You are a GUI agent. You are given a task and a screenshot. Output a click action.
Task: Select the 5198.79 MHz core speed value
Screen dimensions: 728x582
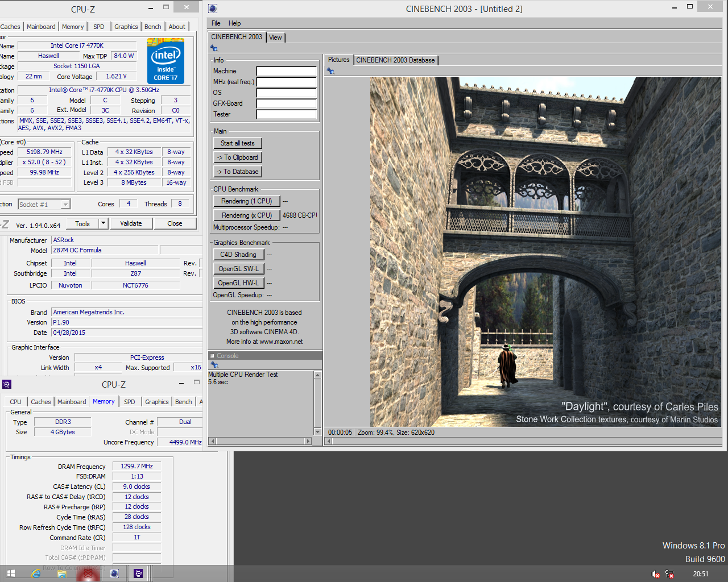point(44,152)
